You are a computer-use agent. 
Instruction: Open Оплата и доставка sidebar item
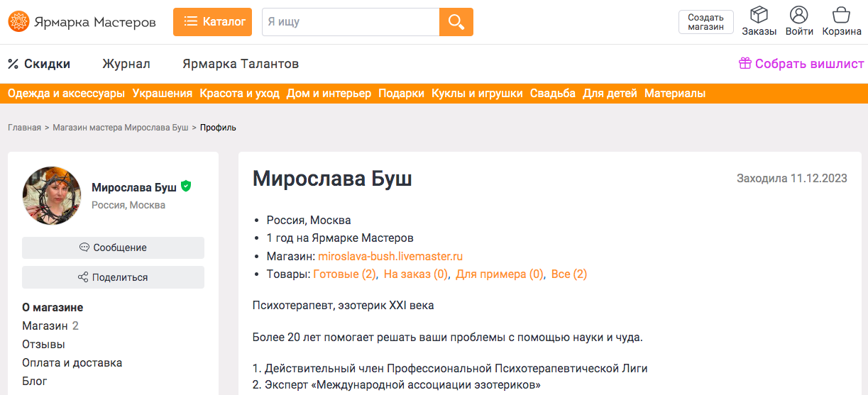(x=72, y=363)
